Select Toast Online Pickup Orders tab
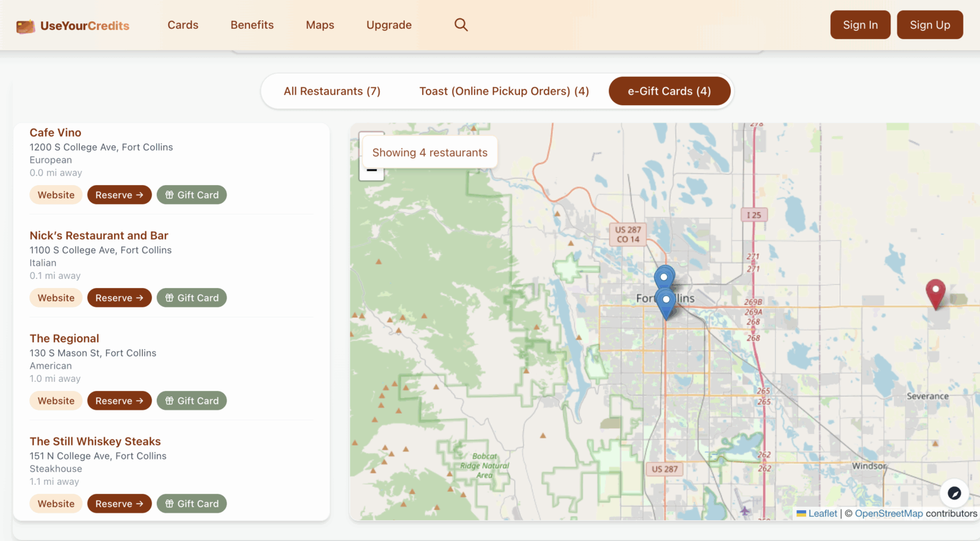The height and width of the screenshot is (541, 980). tap(503, 91)
